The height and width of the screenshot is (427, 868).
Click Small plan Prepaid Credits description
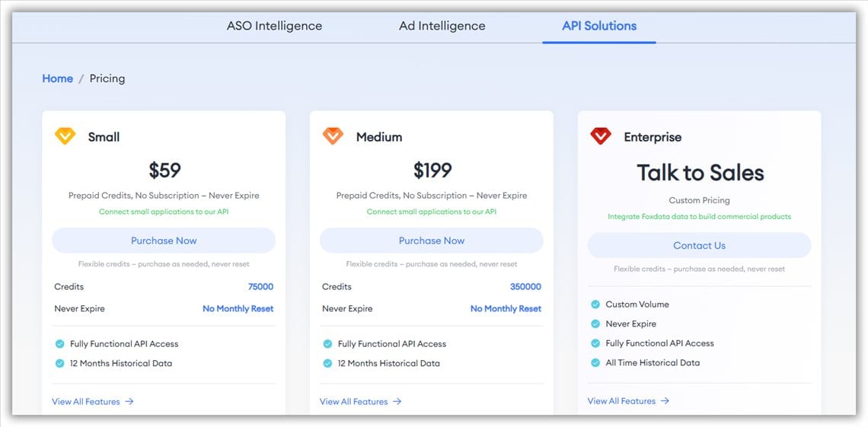[x=164, y=196]
